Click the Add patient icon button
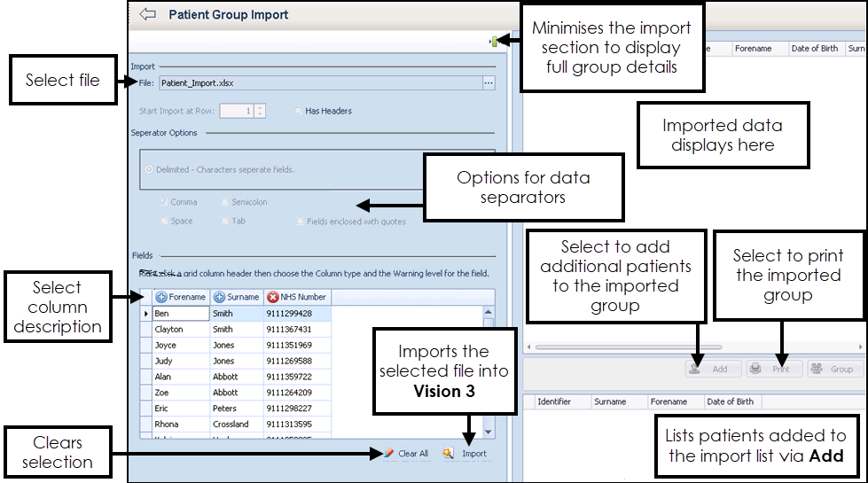Viewport: 868px width, 483px height. (x=698, y=369)
